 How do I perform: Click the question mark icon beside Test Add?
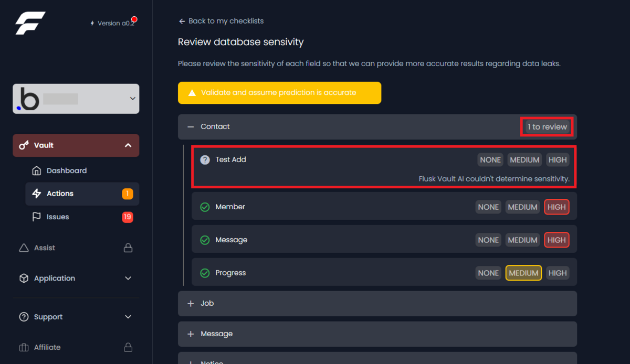(x=205, y=159)
